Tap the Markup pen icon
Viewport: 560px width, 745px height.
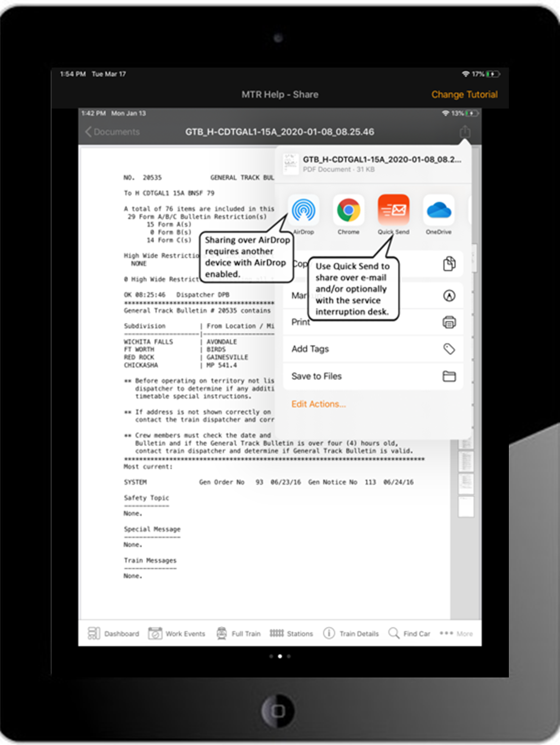pyautogui.click(x=449, y=296)
